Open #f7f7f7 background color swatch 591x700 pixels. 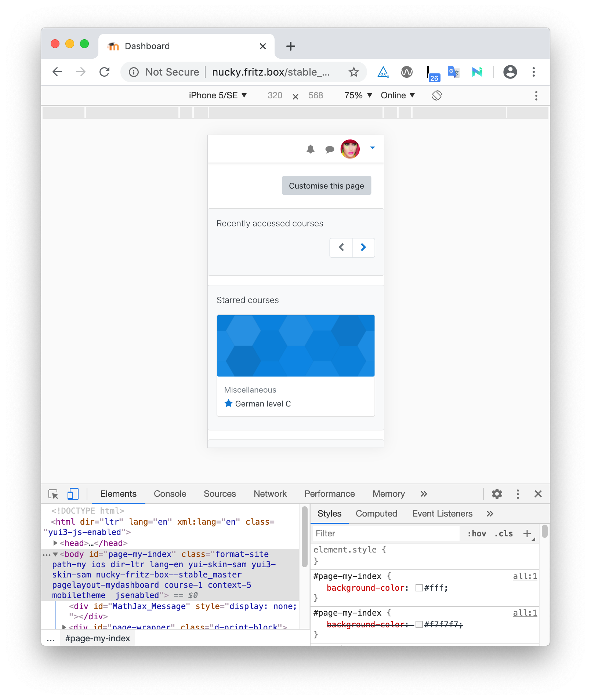point(419,624)
